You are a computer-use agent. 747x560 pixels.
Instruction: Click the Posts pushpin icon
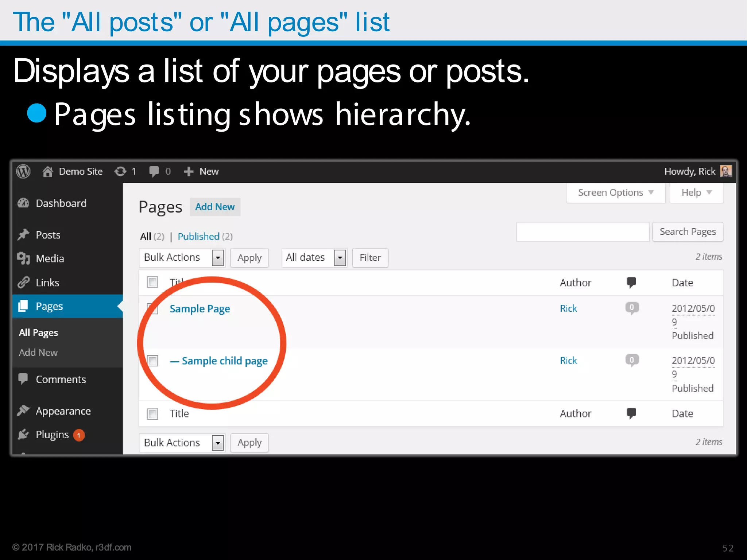23,234
